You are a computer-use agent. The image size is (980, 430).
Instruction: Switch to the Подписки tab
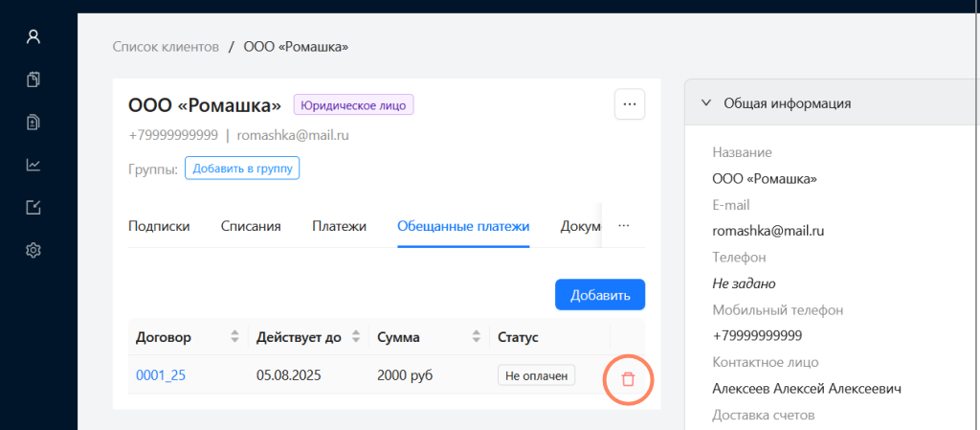[x=159, y=226]
